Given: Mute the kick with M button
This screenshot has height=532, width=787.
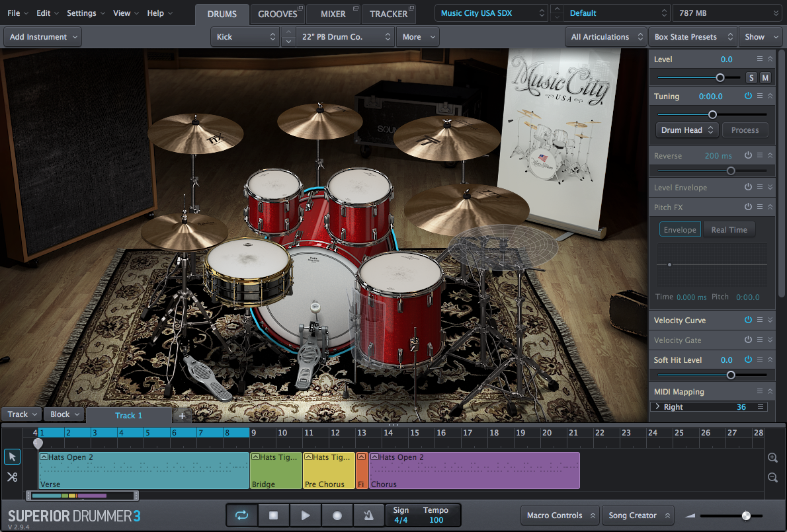Looking at the screenshot, I should click(765, 78).
